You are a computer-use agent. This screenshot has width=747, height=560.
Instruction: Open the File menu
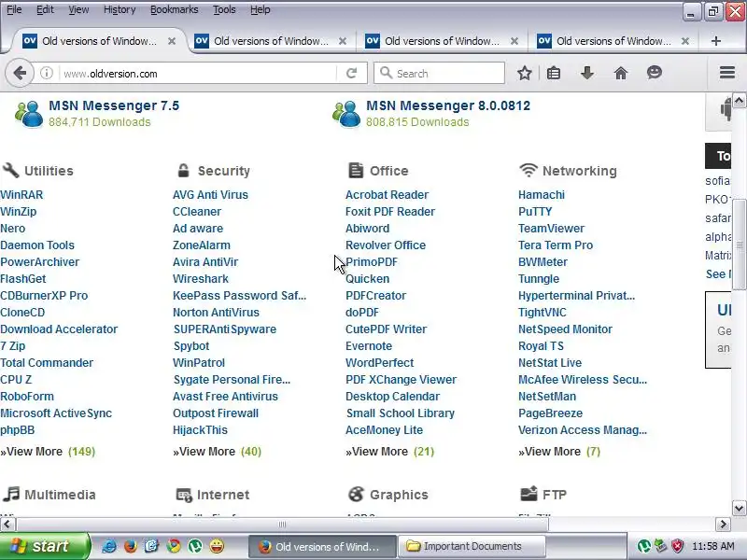[x=14, y=9]
